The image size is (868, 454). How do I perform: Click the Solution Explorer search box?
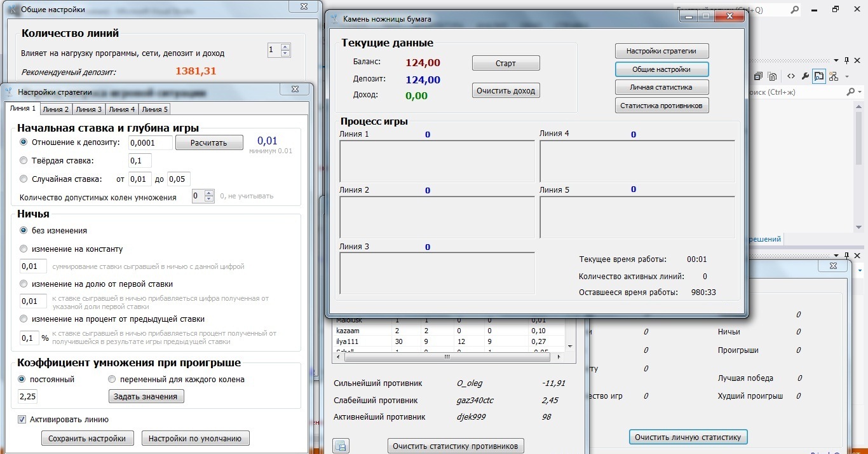(797, 92)
